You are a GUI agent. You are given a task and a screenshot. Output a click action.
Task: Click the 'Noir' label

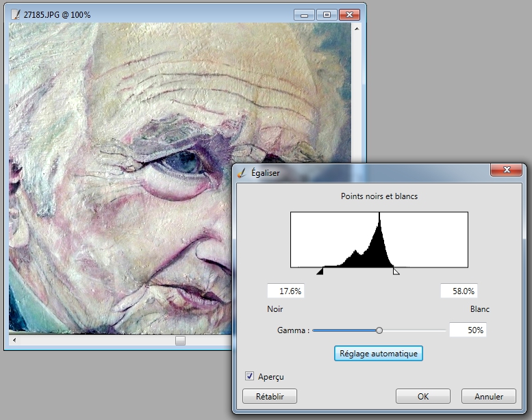(x=275, y=309)
